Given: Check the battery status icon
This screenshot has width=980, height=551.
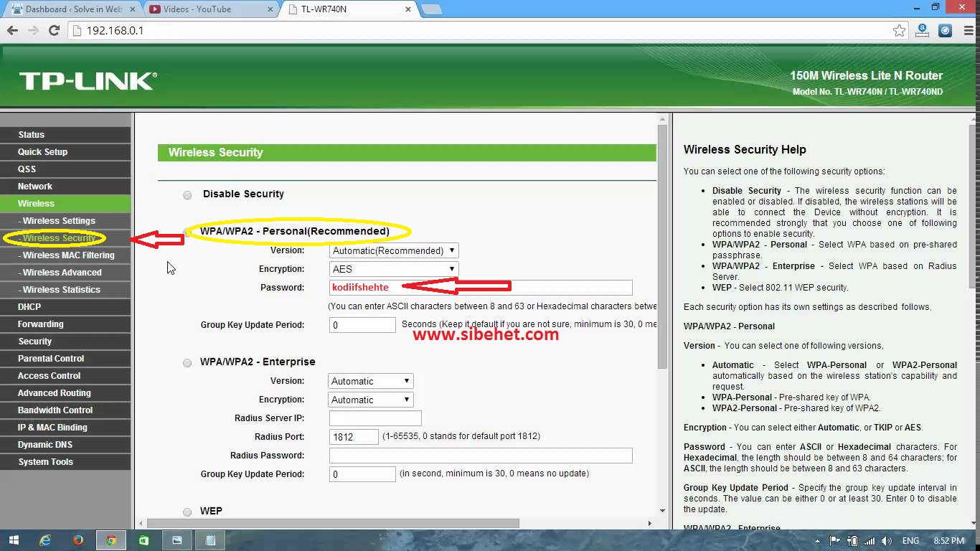Looking at the screenshot, I should click(x=852, y=541).
